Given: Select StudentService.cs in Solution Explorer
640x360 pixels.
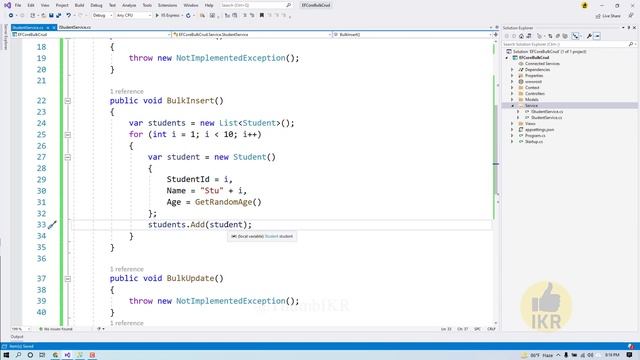Looking at the screenshot, I should click(546, 118).
